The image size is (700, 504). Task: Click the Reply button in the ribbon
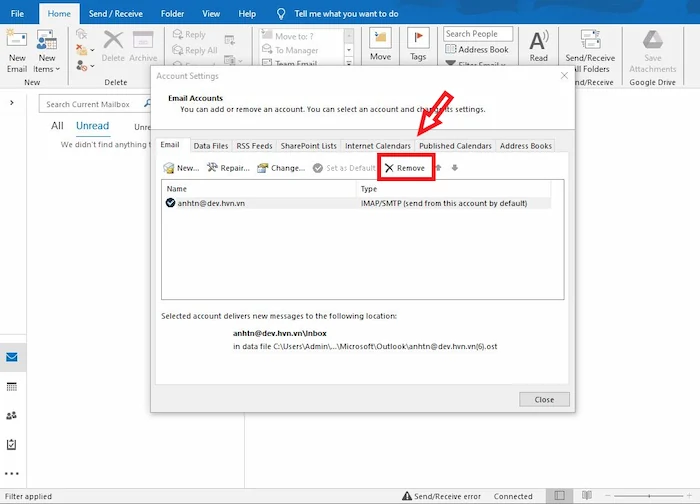point(189,34)
